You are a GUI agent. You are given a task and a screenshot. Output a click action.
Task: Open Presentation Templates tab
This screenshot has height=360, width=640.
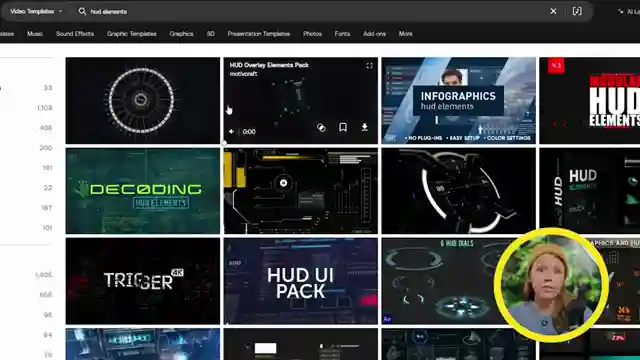point(259,34)
